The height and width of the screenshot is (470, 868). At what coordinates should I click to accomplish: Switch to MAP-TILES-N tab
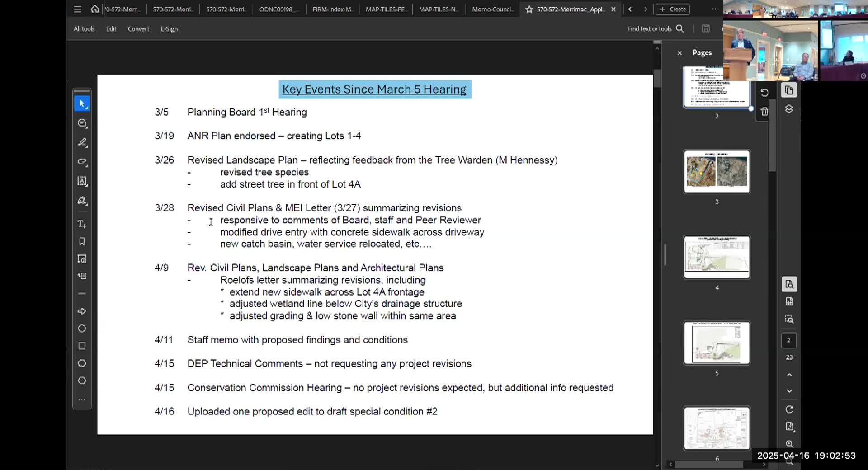pyautogui.click(x=439, y=9)
